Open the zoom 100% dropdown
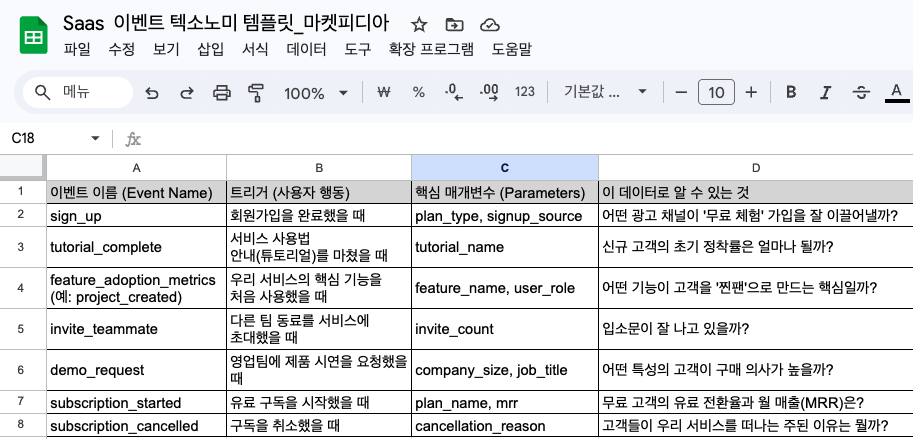Screen dimensions: 913x439 coord(316,93)
